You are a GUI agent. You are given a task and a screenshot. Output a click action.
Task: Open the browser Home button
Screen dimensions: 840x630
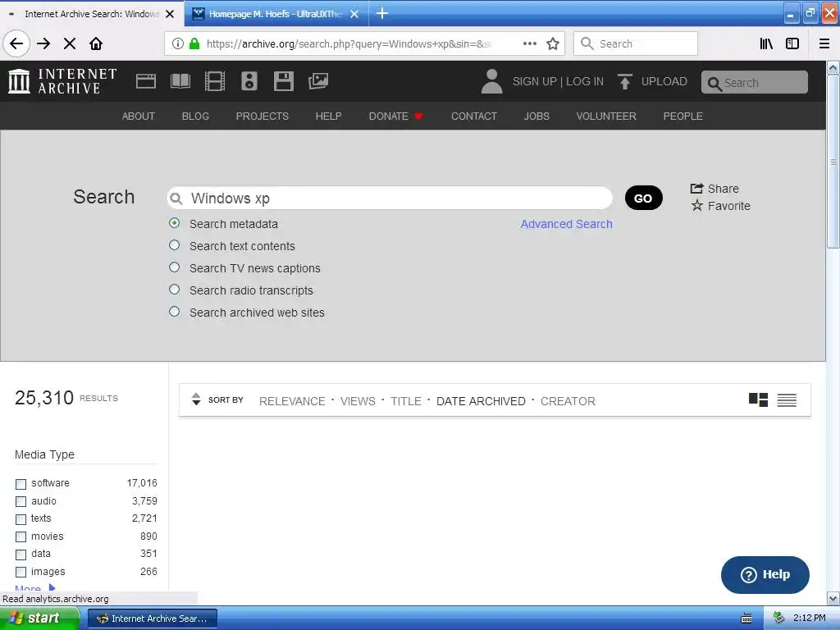point(96,43)
